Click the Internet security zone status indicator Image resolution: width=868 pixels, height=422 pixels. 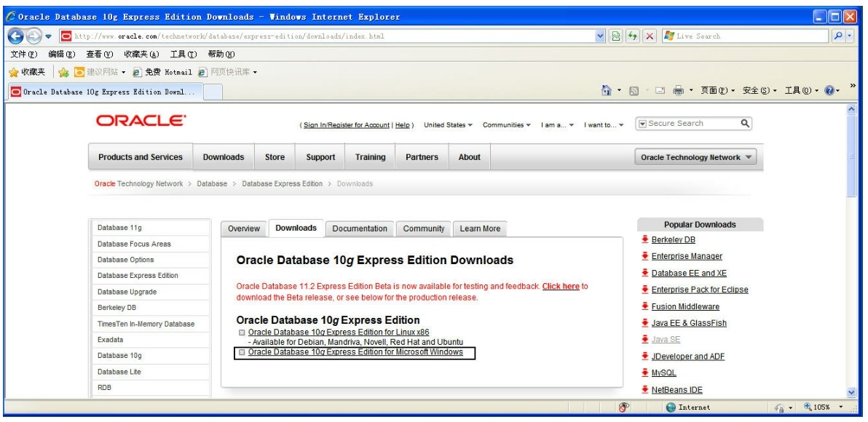[688, 407]
